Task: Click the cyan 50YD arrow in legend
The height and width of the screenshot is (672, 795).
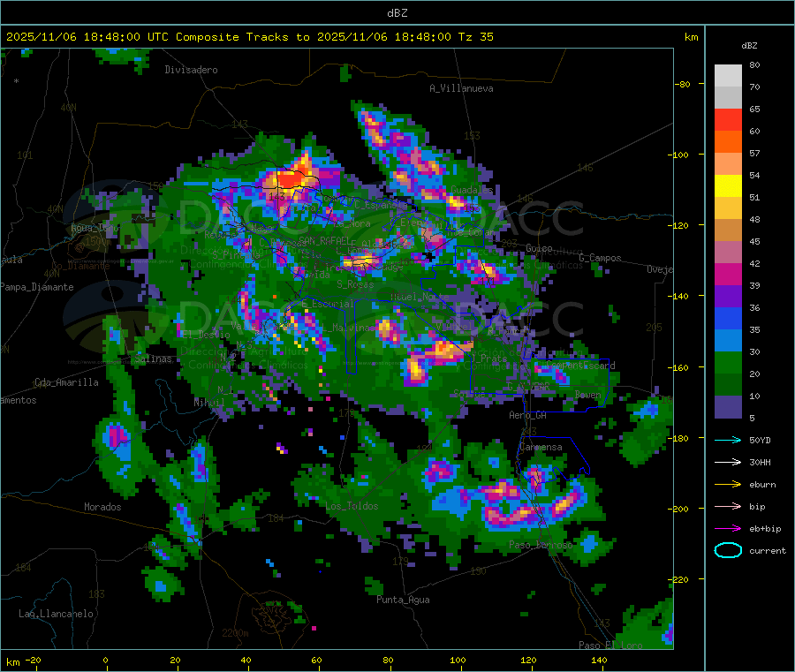Action: (728, 440)
